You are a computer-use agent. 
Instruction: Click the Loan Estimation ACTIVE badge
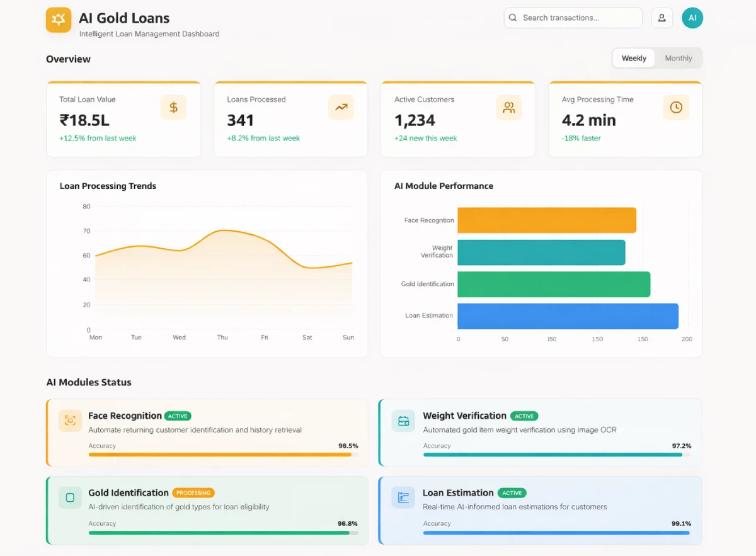point(512,493)
